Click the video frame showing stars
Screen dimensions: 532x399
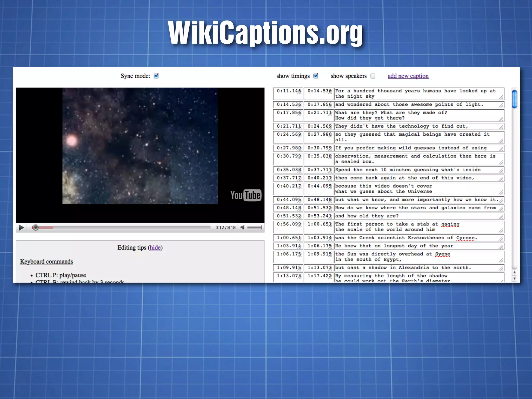[140, 146]
